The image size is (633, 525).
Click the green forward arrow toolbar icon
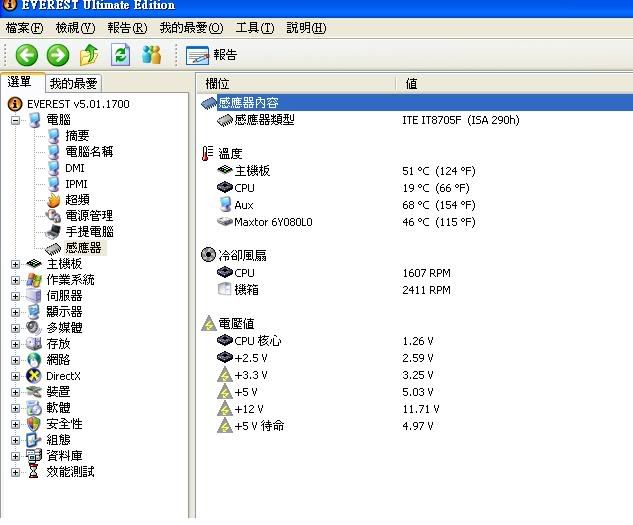(58, 55)
